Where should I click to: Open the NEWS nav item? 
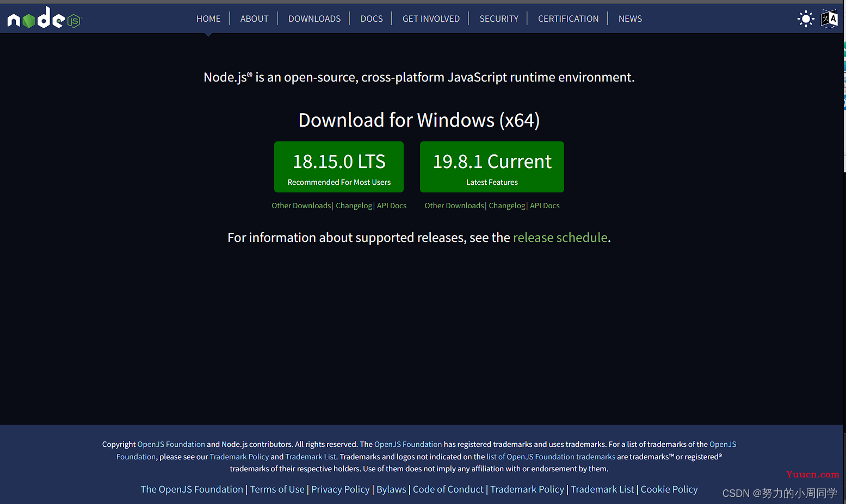(x=630, y=18)
